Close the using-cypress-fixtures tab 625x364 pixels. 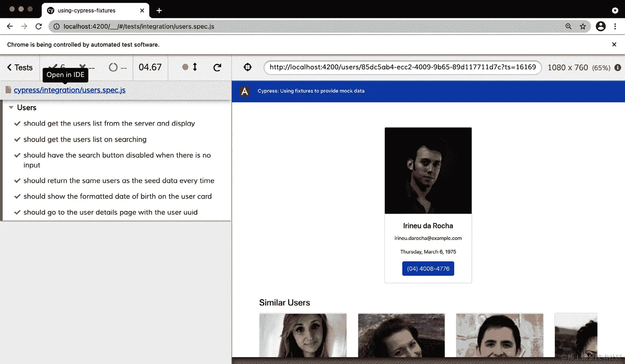[x=142, y=11]
